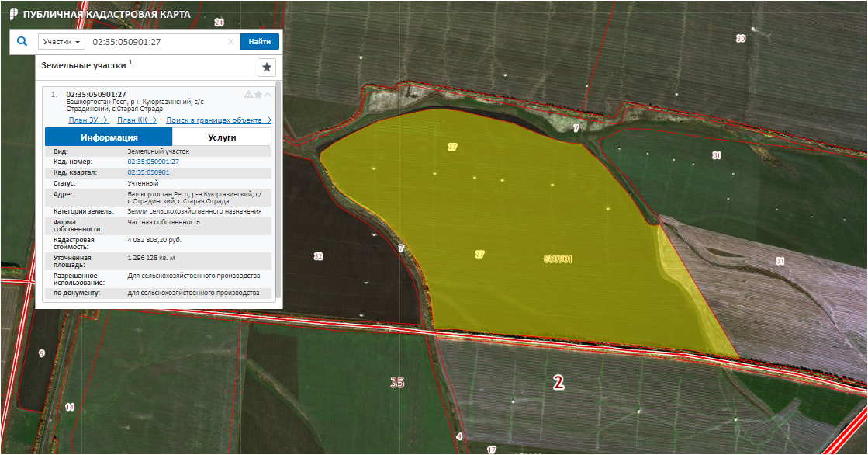Clear the search field with the X

tap(230, 42)
